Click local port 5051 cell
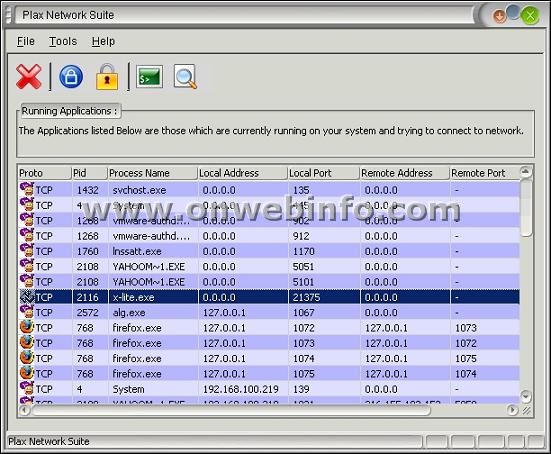This screenshot has height=454, width=551. [x=303, y=267]
